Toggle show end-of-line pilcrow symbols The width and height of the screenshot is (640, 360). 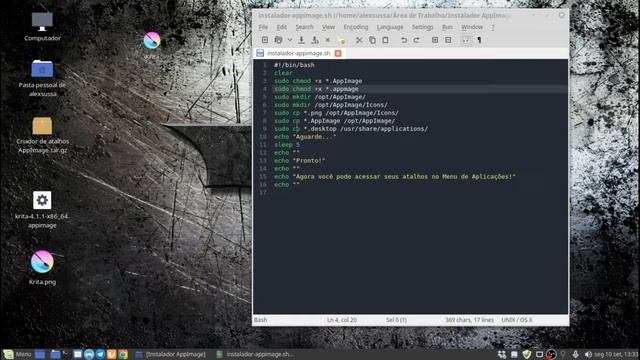pyautogui.click(x=480, y=40)
